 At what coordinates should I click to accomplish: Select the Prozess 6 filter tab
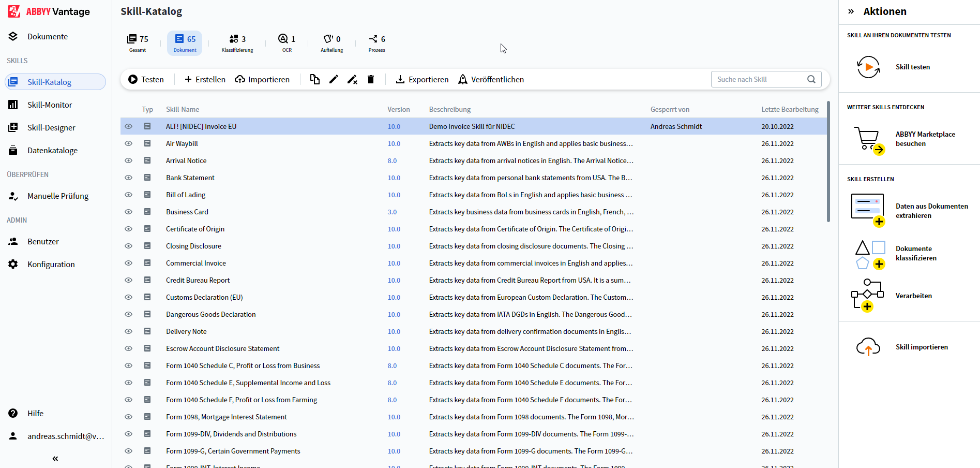coord(377,43)
